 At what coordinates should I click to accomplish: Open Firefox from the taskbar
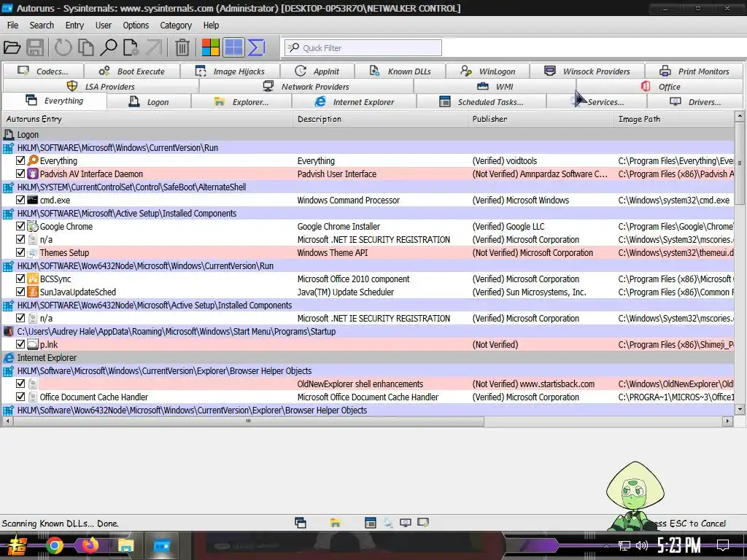90,545
